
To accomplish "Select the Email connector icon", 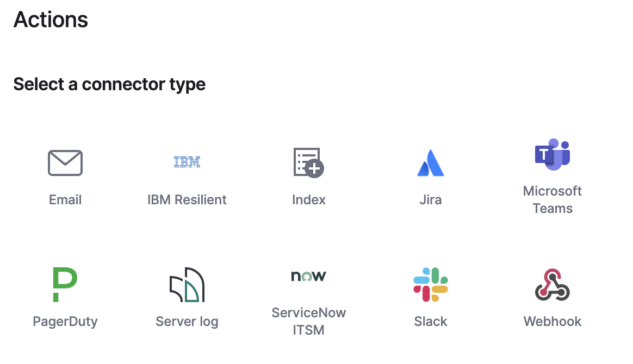I will [65, 162].
